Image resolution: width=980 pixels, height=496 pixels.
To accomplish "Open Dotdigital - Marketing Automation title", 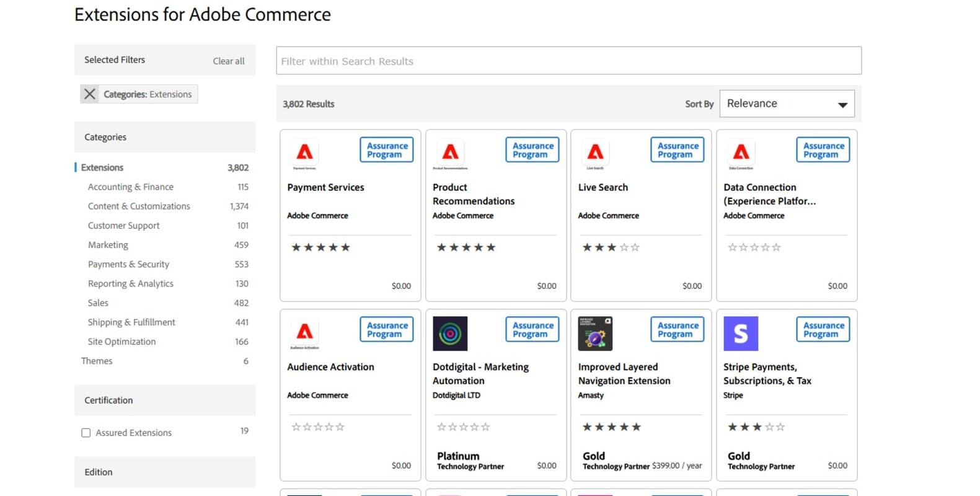I will click(x=480, y=374).
